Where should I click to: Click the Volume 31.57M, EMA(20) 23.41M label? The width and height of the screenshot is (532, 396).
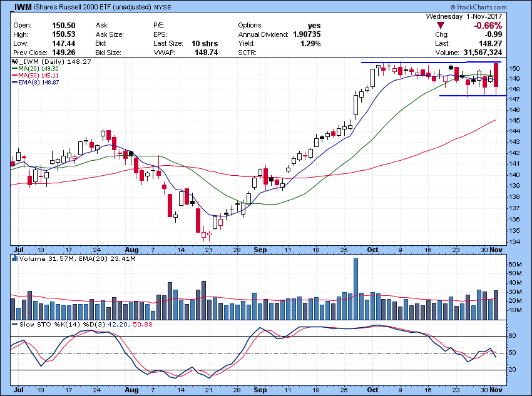coord(78,259)
